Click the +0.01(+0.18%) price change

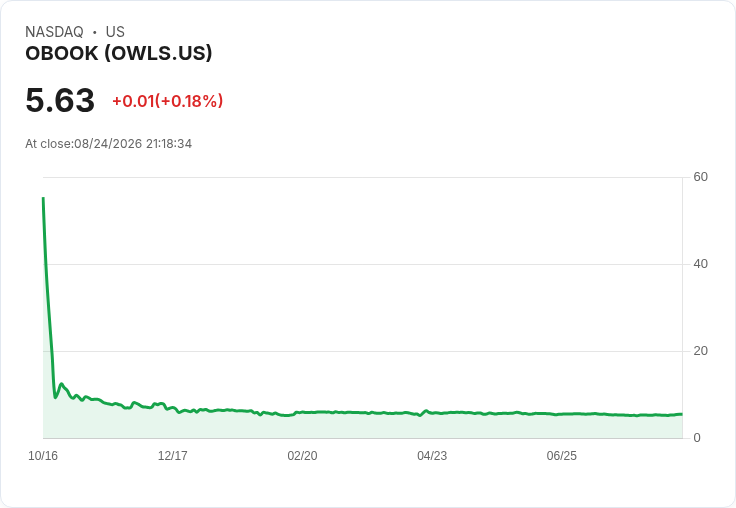pyautogui.click(x=168, y=101)
